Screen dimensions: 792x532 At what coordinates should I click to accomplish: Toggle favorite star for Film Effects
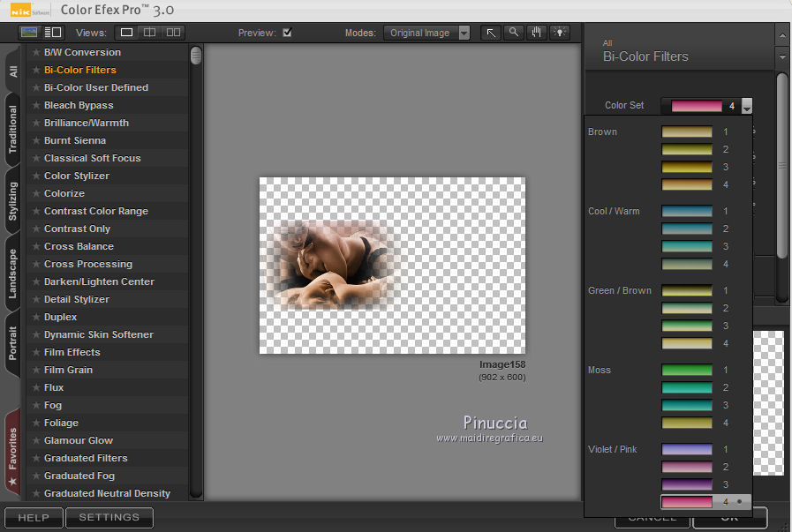point(36,352)
